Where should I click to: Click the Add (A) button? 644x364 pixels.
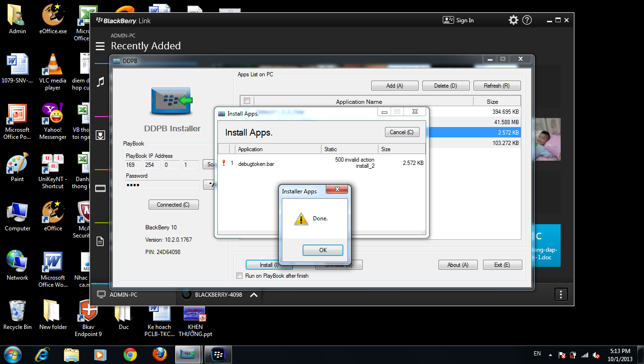[394, 86]
